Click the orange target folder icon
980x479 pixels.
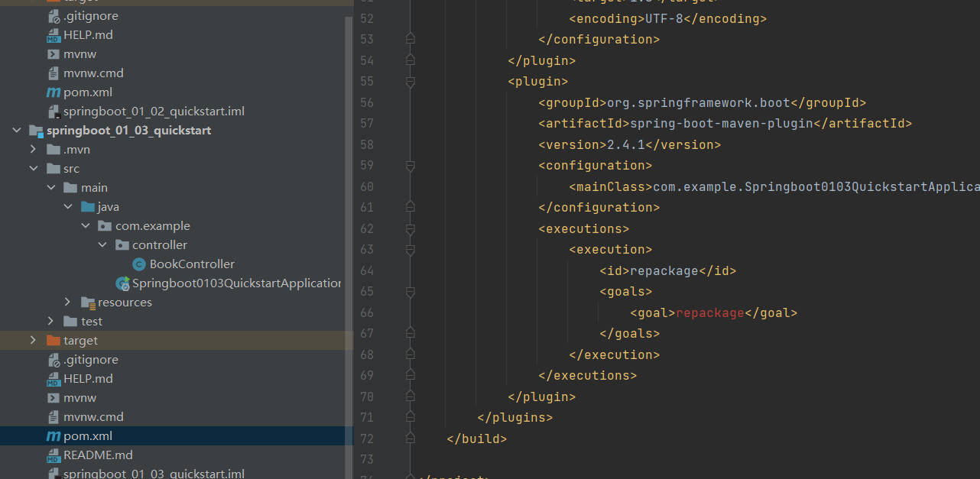pos(54,341)
